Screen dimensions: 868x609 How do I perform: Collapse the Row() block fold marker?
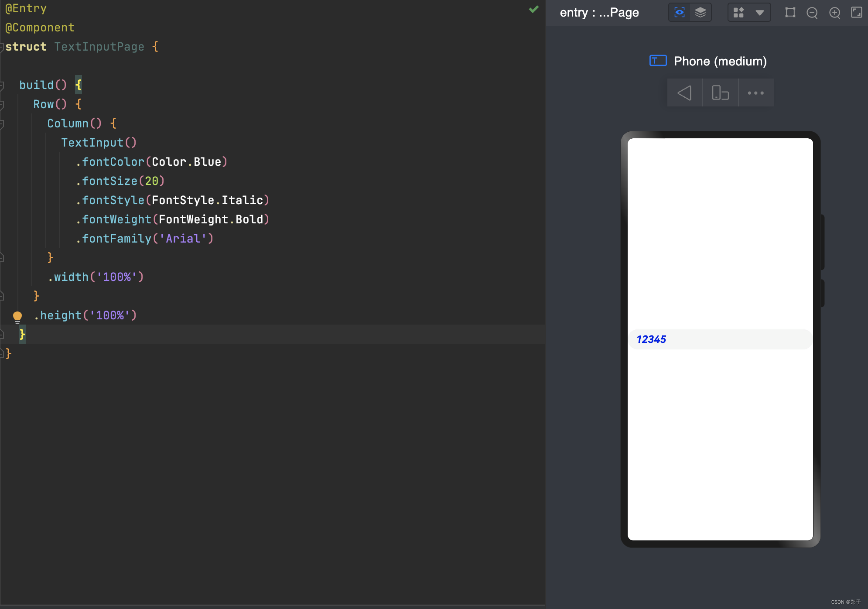(2, 105)
